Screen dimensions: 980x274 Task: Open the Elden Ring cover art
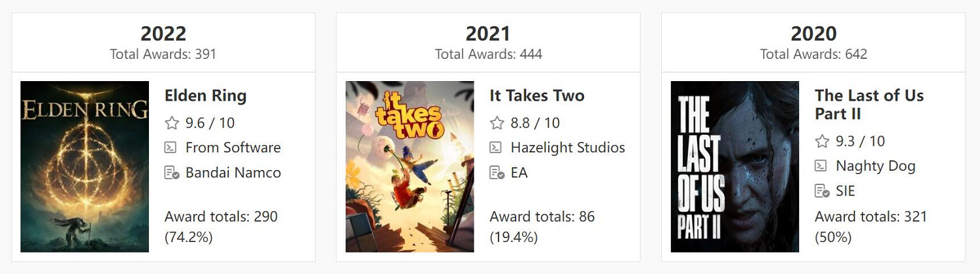point(85,167)
